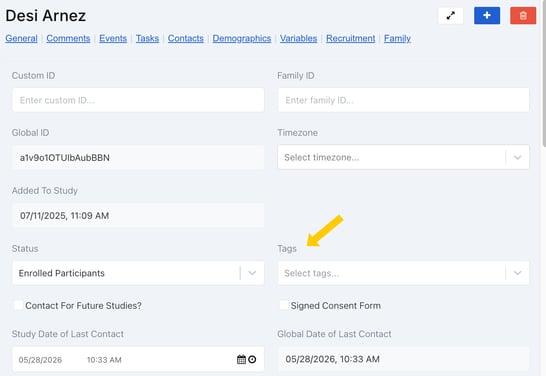Click the blue plus add button

[487, 16]
